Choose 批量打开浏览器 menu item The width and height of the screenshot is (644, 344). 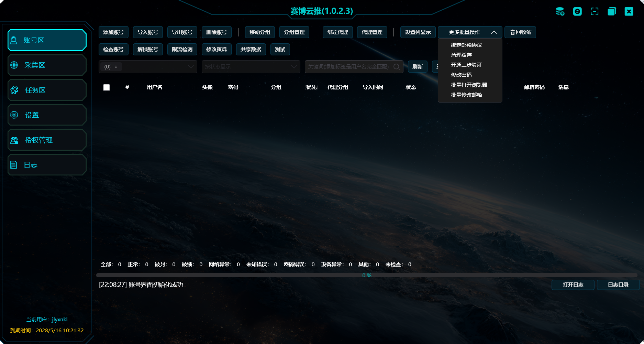point(469,85)
